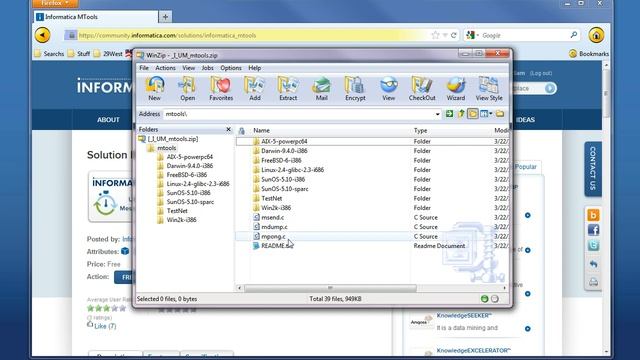
Task: Click the New archive icon in WinZip
Action: (154, 89)
